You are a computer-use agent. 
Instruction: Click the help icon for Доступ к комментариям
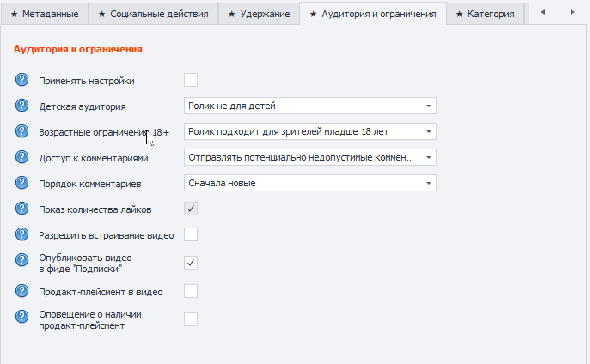21,157
